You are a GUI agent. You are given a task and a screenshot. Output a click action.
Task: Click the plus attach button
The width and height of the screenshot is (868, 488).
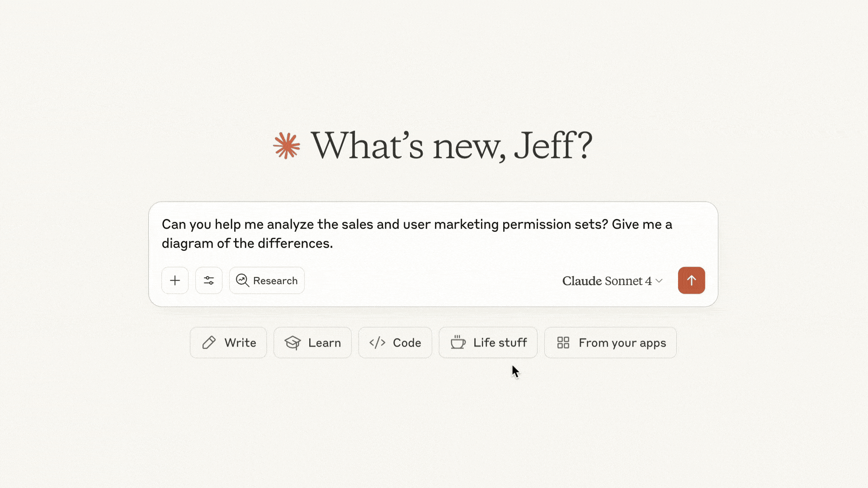[x=175, y=281]
